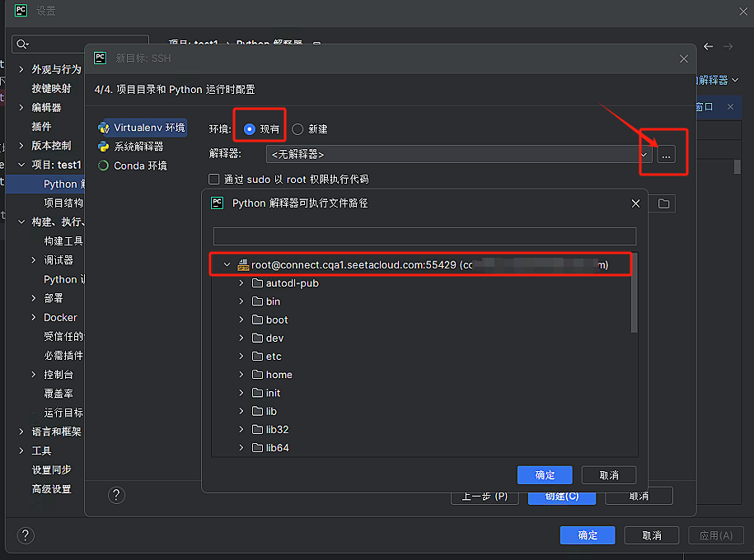Close the 新目标: SSH dialog
Image resolution: width=754 pixels, height=560 pixels.
[x=683, y=58]
